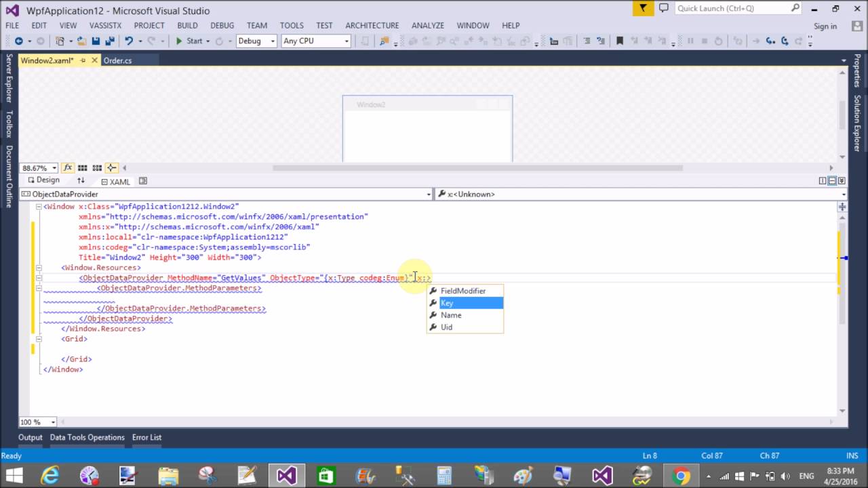The width and height of the screenshot is (868, 488).
Task: Switch to the Design pane tab
Action: [x=43, y=180]
